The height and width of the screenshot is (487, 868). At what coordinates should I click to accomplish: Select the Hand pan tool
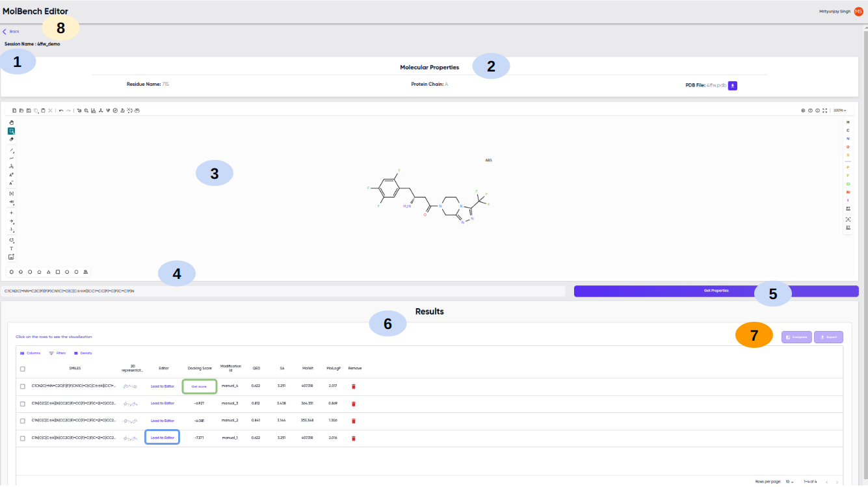(11, 122)
